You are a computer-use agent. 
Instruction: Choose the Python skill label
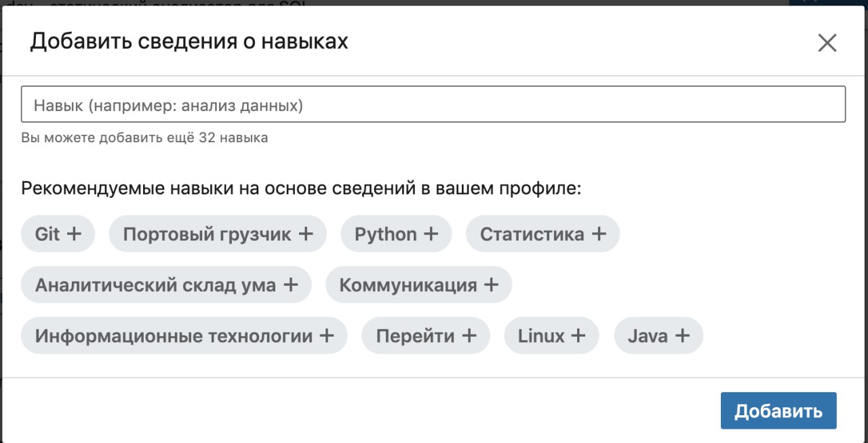click(x=386, y=234)
